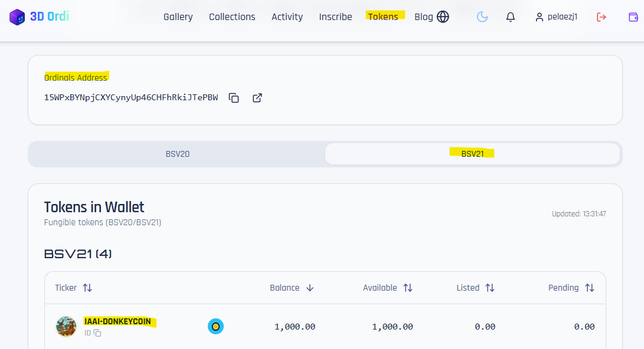Copy the IAAI-DONKEYCOIN token ID
The height and width of the screenshot is (349, 644).
(97, 333)
